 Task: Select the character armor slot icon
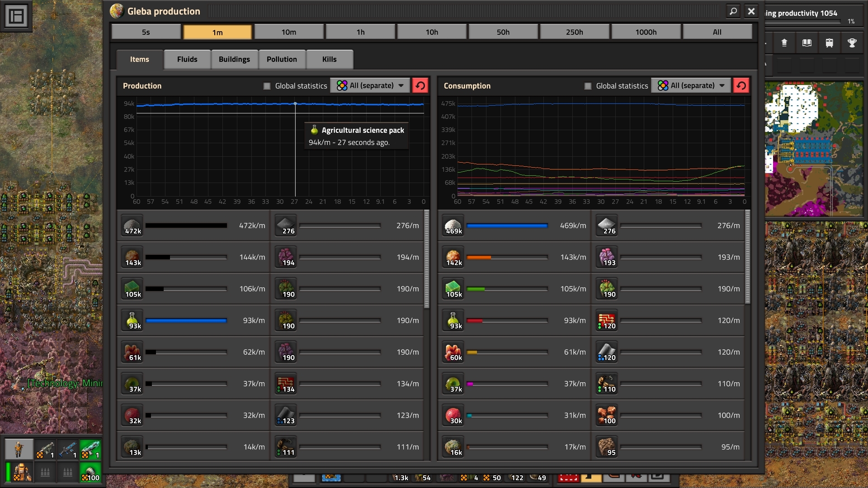click(19, 472)
